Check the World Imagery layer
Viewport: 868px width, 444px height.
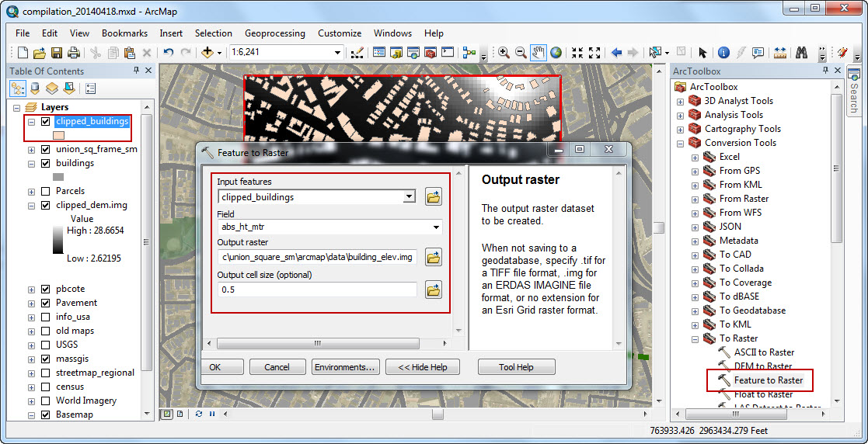[45, 401]
